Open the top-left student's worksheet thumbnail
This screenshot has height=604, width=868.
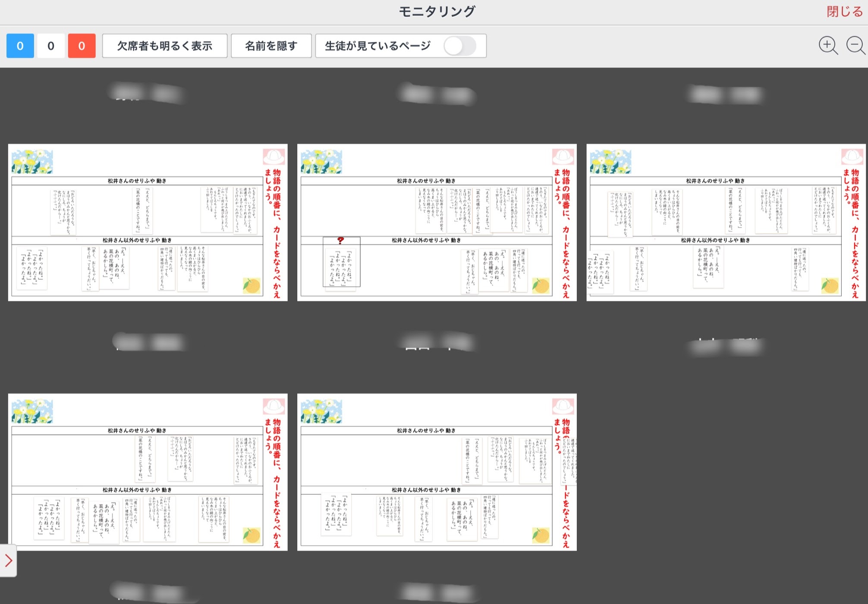coord(148,222)
